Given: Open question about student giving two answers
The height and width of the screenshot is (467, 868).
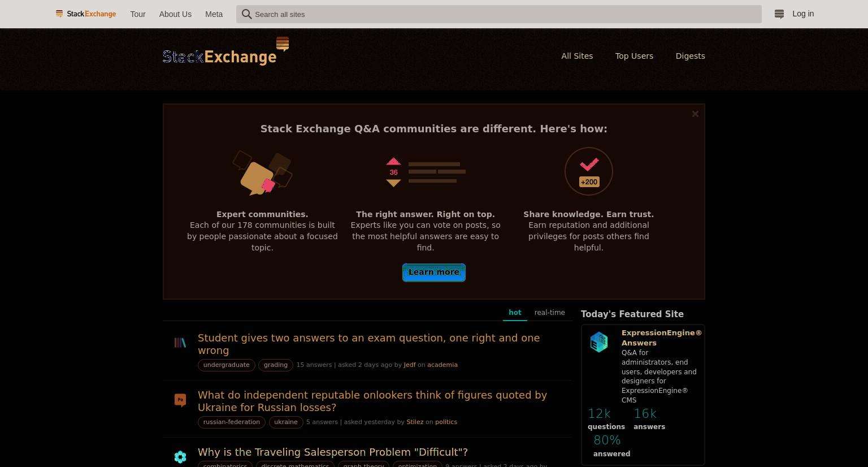Looking at the screenshot, I should pos(368,344).
